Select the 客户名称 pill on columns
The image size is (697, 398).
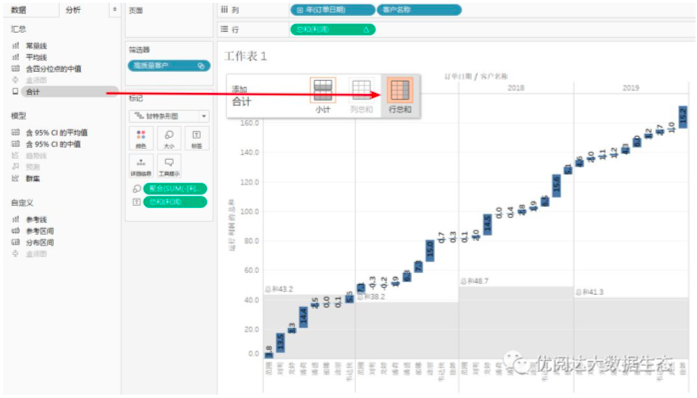click(x=419, y=10)
